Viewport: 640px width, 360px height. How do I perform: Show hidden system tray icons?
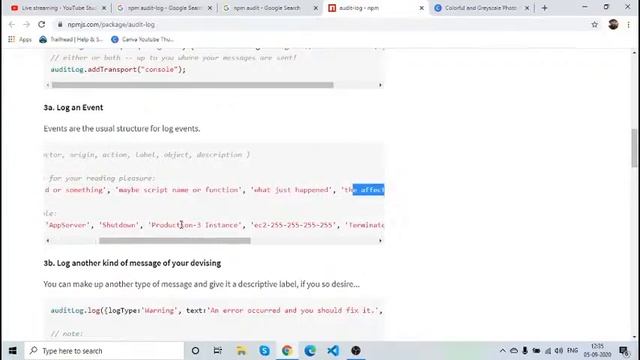point(502,351)
